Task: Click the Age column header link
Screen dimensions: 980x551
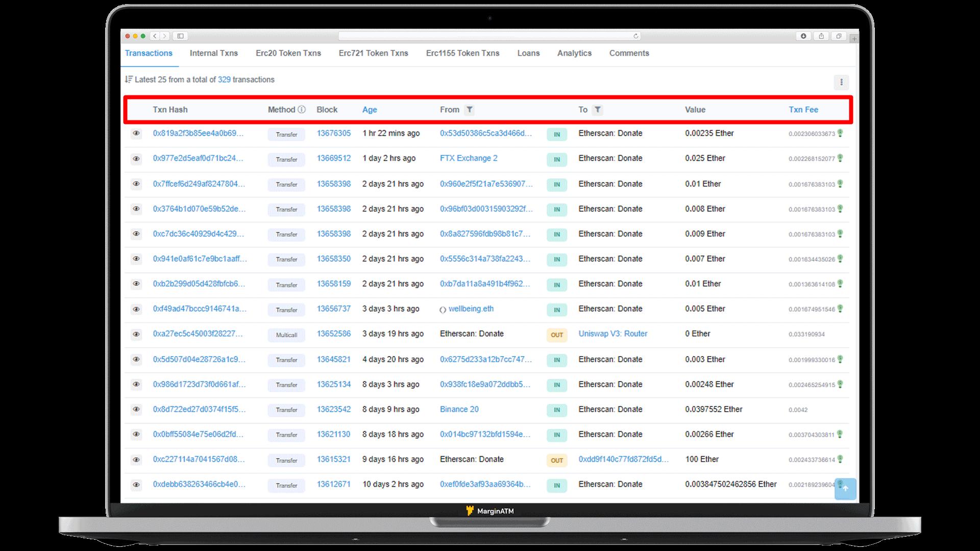Action: (370, 110)
